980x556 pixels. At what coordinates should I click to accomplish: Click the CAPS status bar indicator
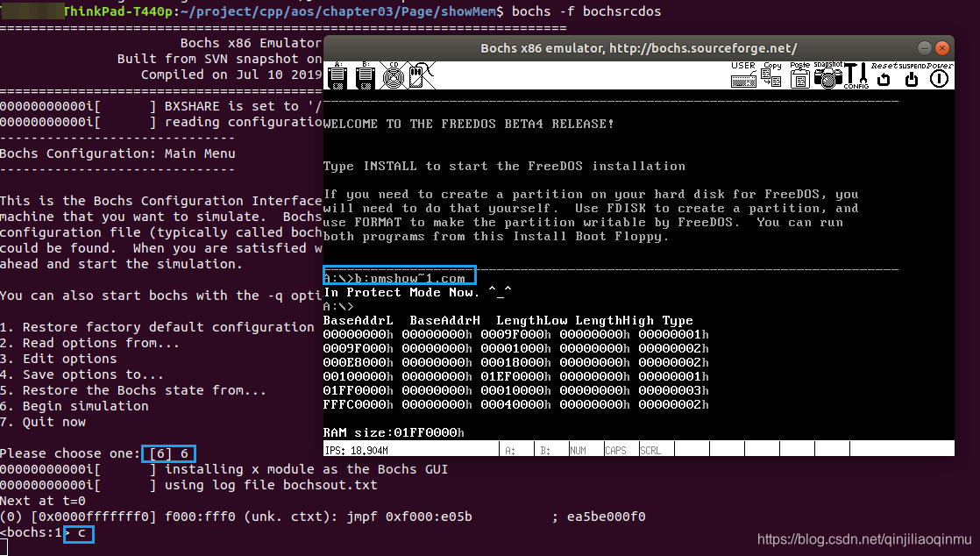tap(615, 450)
